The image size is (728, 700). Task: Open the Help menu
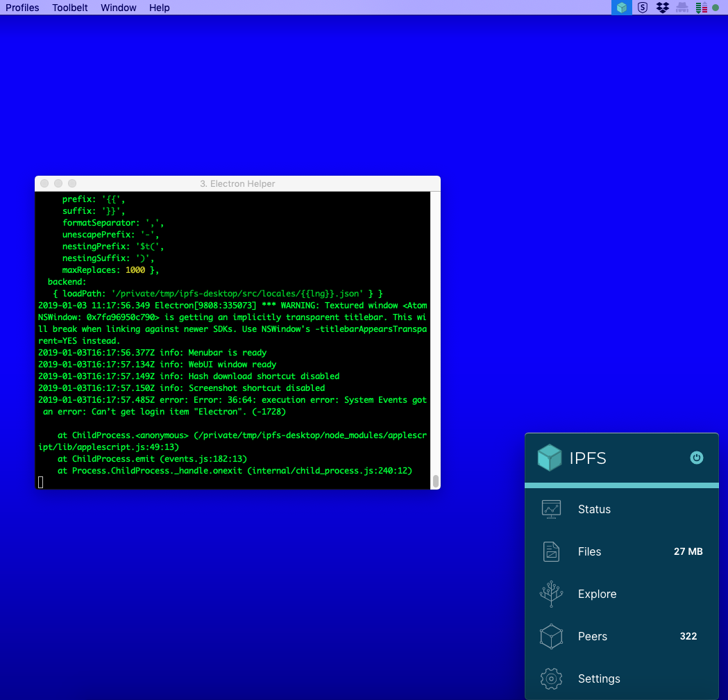[x=159, y=8]
